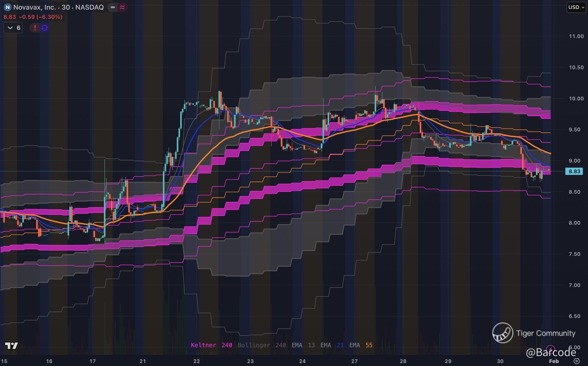Click the red exclamation warning icon
This screenshot has height=366, width=588.
click(35, 28)
